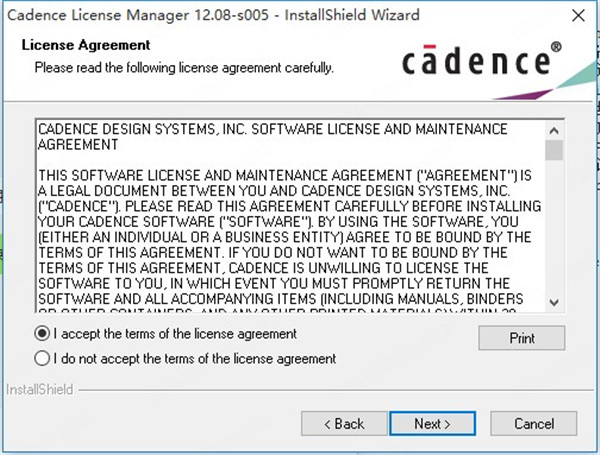
Task: Select the do not accept radio button
Action: 42,359
